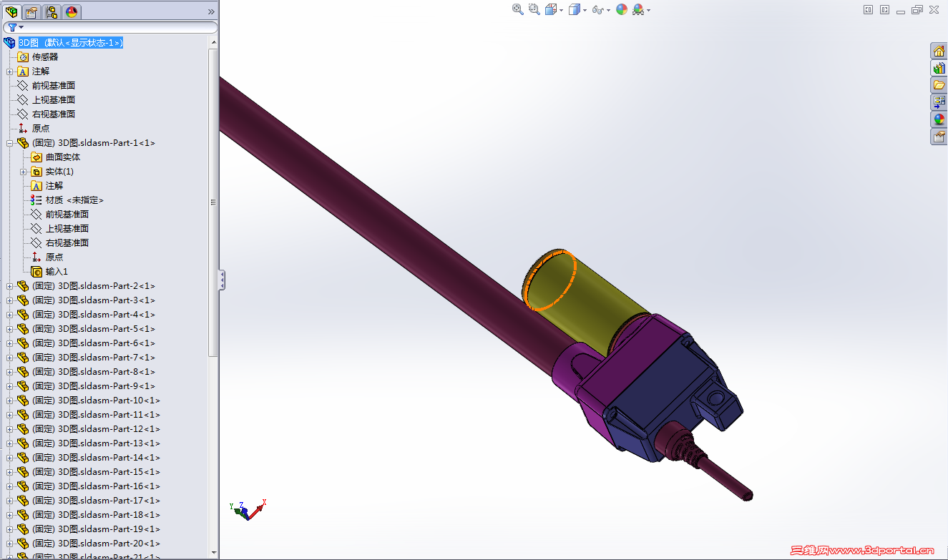Click the panel collapse handle beside the tree
948x560 pixels.
222,280
